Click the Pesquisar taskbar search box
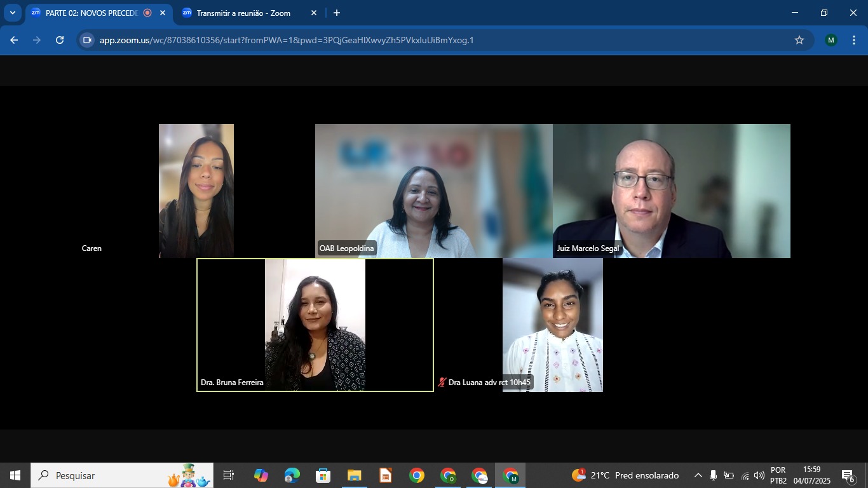Screen dimensions: 868x488 click(122, 475)
